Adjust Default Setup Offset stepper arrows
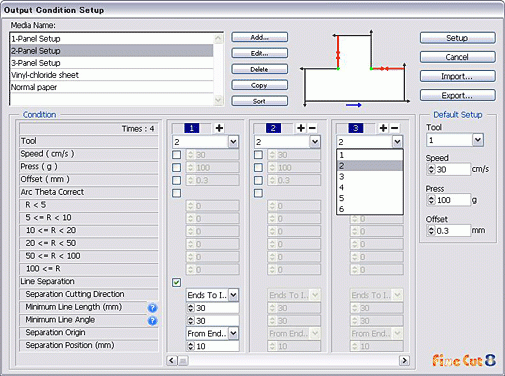The image size is (505, 376). (431, 231)
